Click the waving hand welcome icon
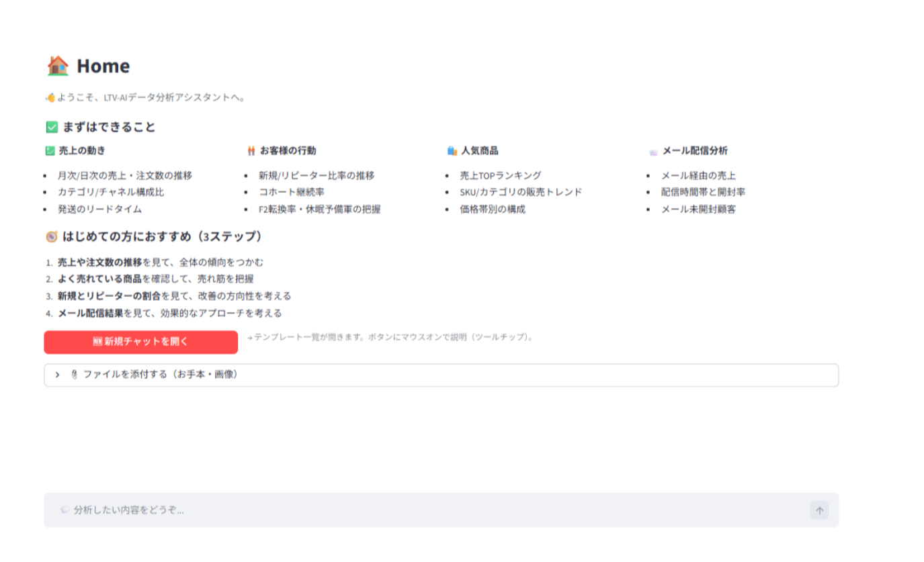 (50, 98)
